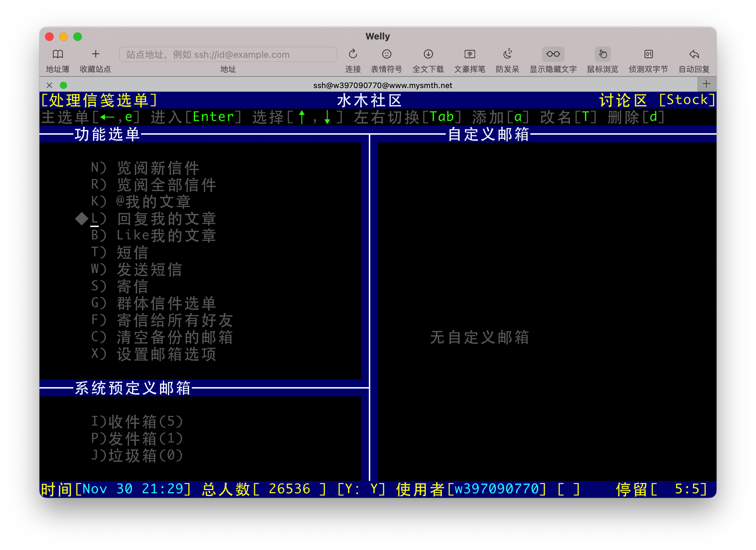Open the 垃圾箱(0) trash mailbox
This screenshot has width=756, height=550.
coord(137,456)
